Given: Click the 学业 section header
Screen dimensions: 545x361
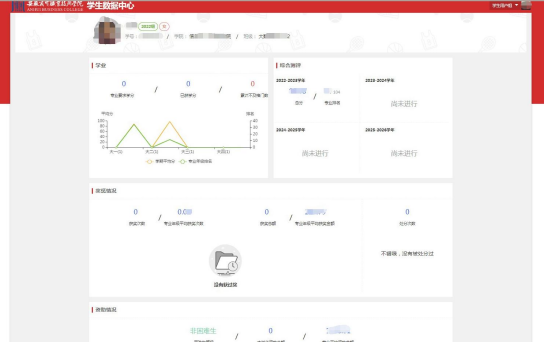Looking at the screenshot, I should click(x=101, y=65).
